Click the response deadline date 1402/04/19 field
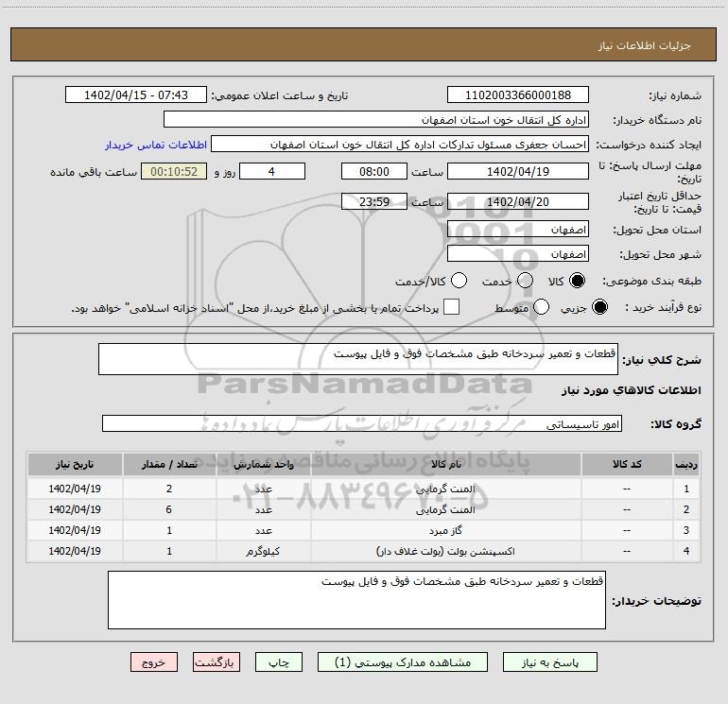 point(518,172)
